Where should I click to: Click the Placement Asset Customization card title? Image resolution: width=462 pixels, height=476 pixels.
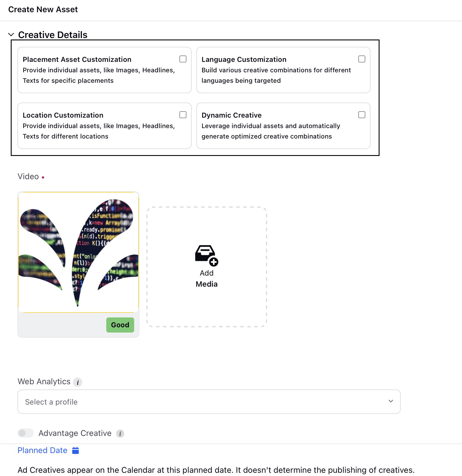pyautogui.click(x=77, y=60)
